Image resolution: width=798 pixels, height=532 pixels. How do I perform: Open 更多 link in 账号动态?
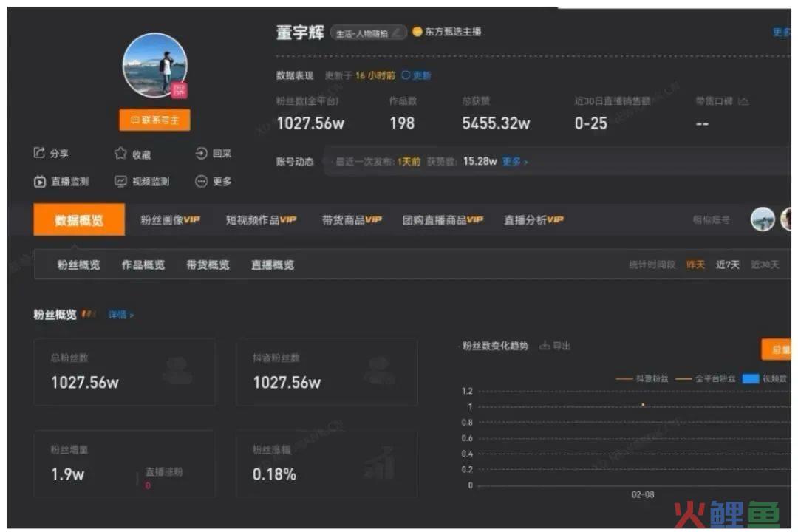point(515,161)
